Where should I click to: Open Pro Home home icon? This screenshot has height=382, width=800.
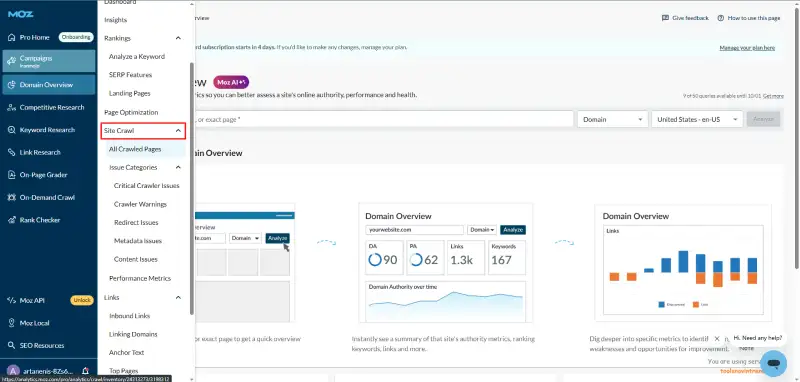pyautogui.click(x=12, y=37)
